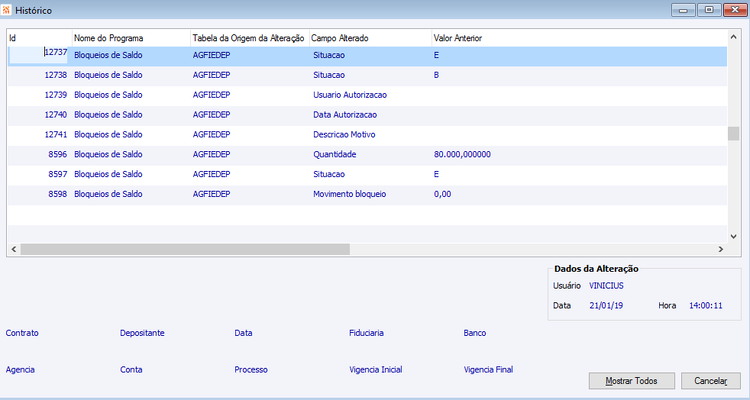Click the date value 21/01/19
Image resolution: width=750 pixels, height=400 pixels.
[x=606, y=305]
